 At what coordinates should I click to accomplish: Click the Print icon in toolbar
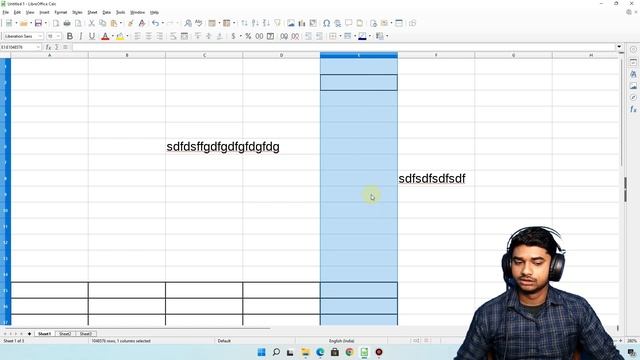pos(67,23)
